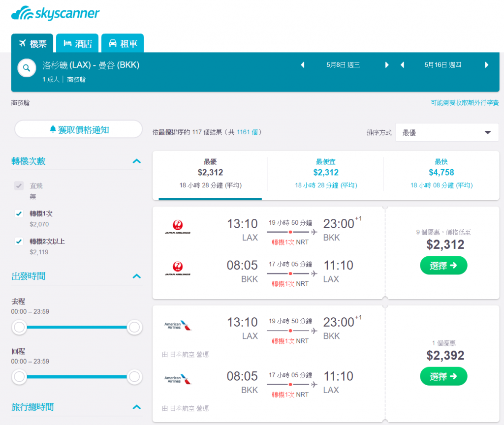504x425 pixels.
Task: Go to previous departure date arrow
Action: (x=303, y=65)
